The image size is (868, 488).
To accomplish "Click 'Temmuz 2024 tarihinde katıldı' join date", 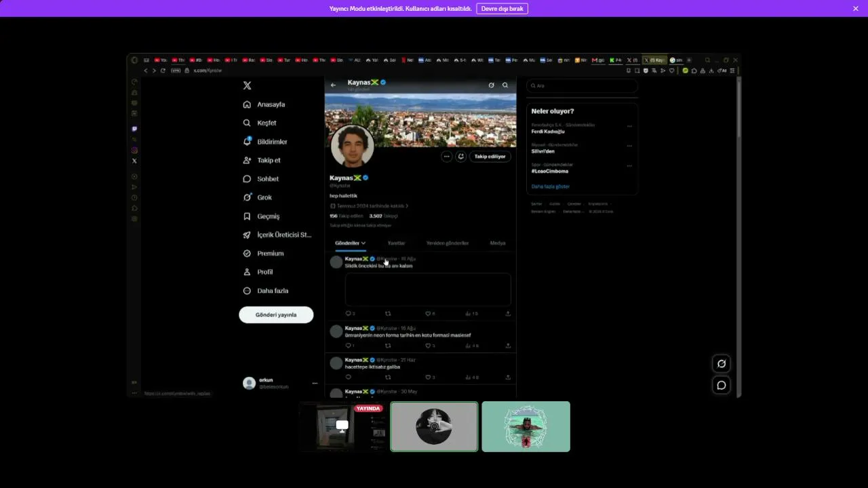I will click(370, 206).
